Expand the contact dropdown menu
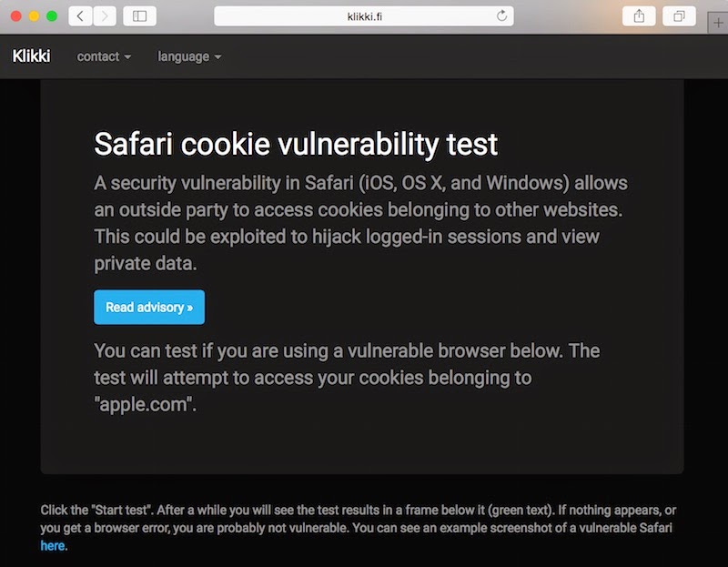 pos(104,56)
